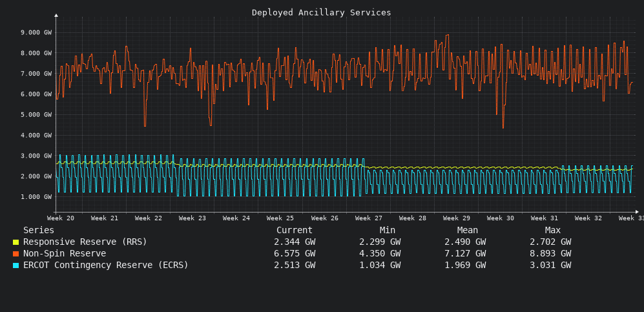Click the Week 28 x-axis label
This screenshot has width=644, height=312.
point(412,218)
